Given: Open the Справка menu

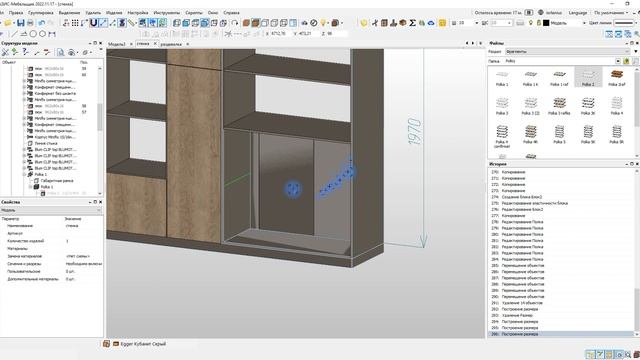Looking at the screenshot, I should tap(231, 13).
